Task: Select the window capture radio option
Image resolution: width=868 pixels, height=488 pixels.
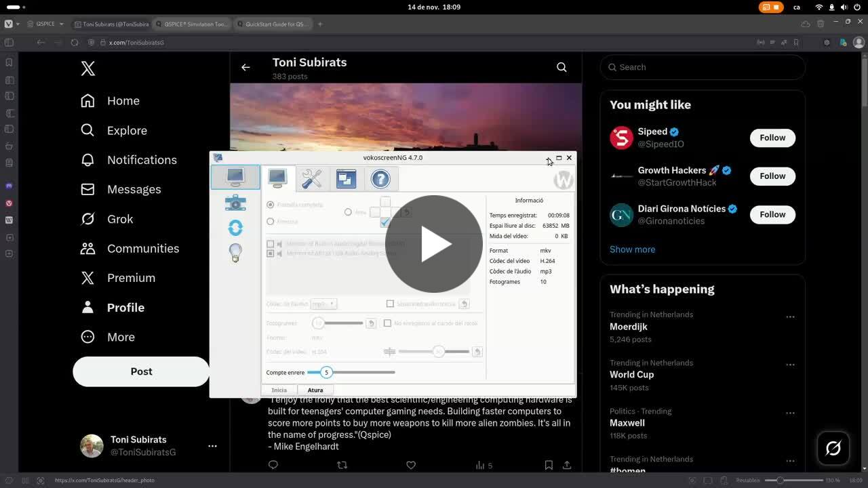Action: [271, 222]
